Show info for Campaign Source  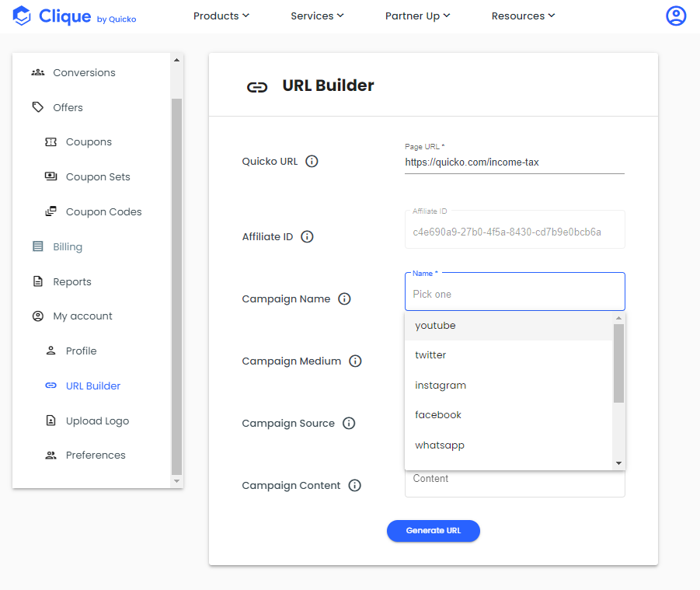[x=349, y=423]
